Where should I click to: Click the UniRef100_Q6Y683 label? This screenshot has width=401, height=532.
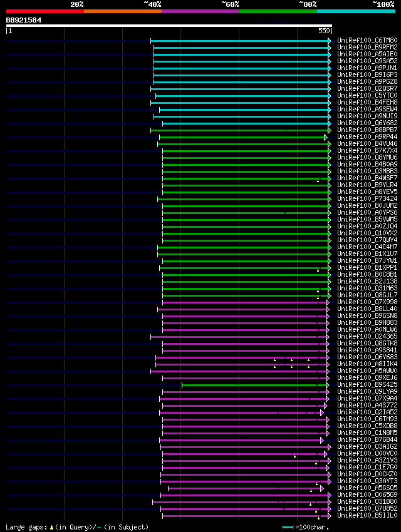pos(367,357)
